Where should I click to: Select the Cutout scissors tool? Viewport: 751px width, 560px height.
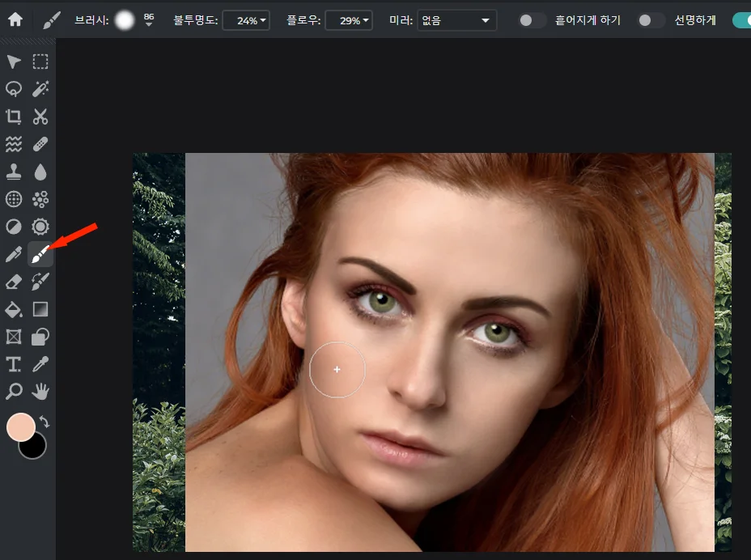(x=40, y=117)
